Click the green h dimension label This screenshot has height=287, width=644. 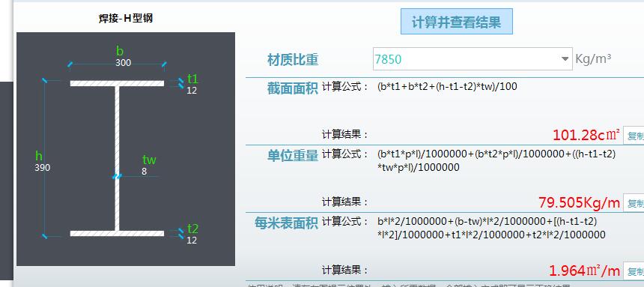tap(39, 156)
